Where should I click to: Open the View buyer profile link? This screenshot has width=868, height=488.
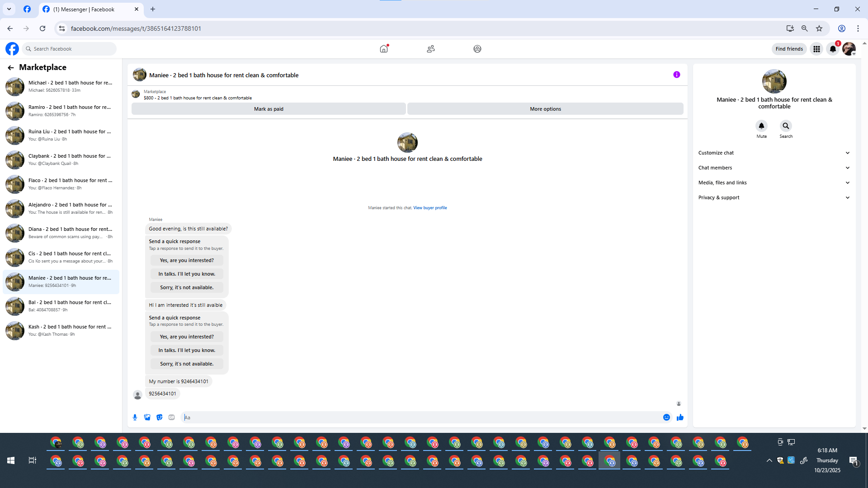tap(430, 208)
